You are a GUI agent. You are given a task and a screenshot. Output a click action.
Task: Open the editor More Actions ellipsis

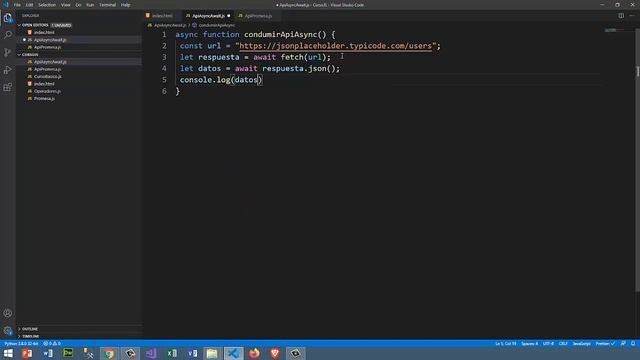pyautogui.click(x=632, y=16)
